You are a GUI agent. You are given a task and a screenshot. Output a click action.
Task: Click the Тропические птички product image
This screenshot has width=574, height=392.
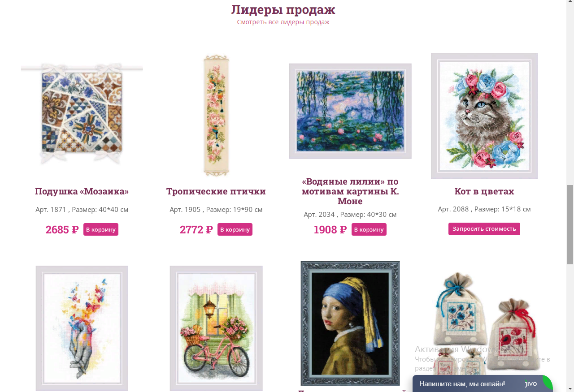coord(216,116)
